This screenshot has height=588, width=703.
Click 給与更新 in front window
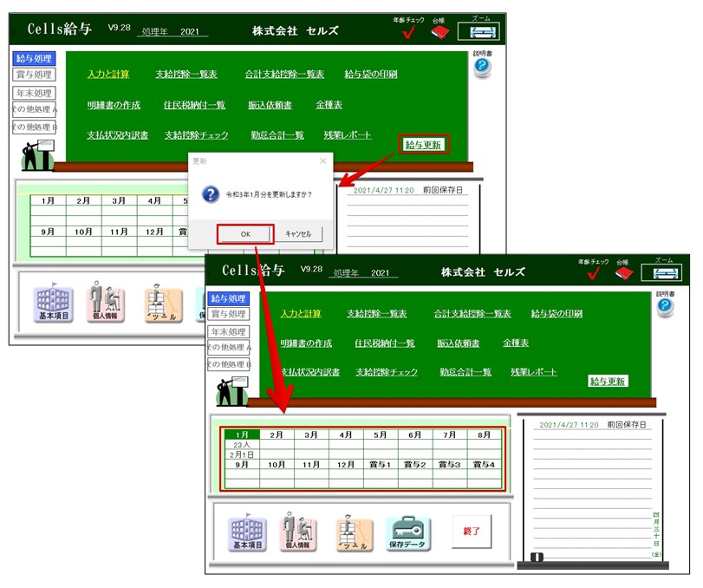[x=608, y=382]
